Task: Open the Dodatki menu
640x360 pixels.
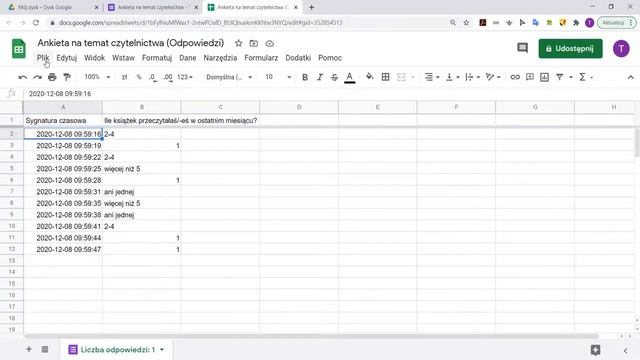Action: tap(298, 58)
